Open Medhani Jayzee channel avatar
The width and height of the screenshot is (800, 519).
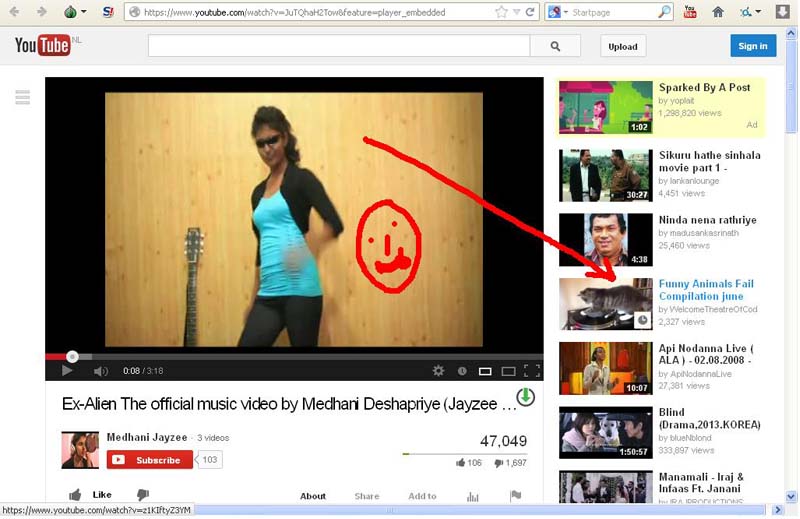click(x=80, y=450)
